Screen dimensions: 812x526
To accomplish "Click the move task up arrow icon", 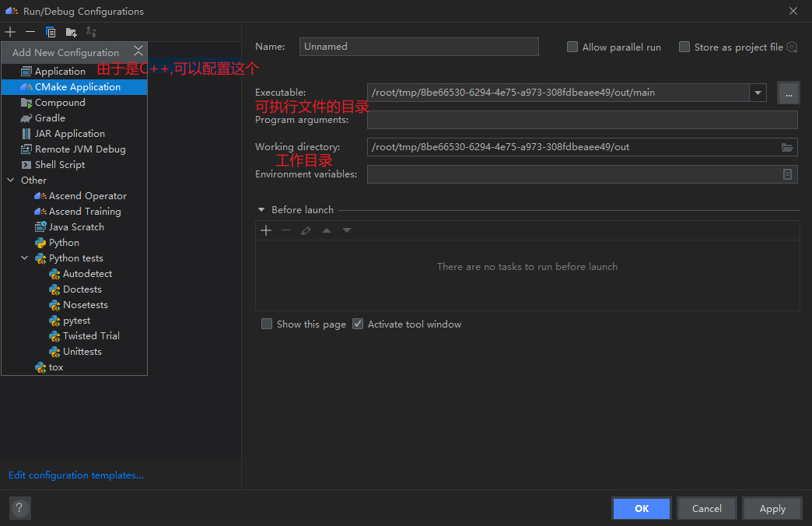I will click(326, 230).
